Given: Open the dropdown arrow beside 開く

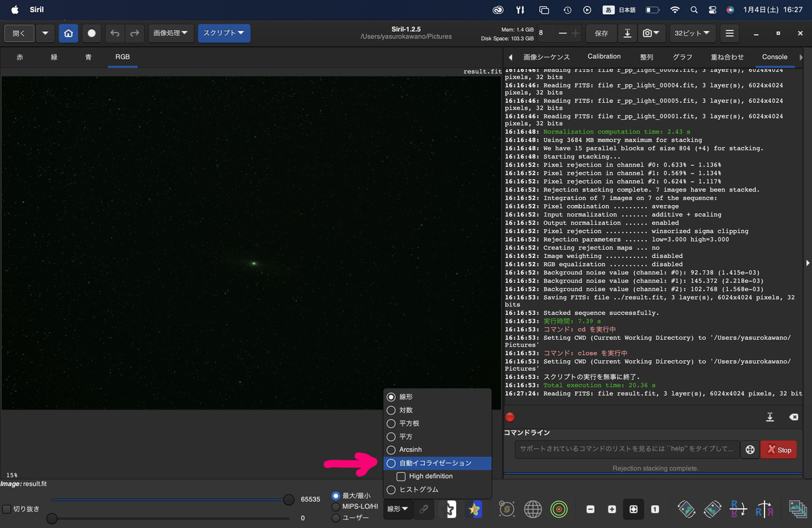Looking at the screenshot, I should [45, 33].
